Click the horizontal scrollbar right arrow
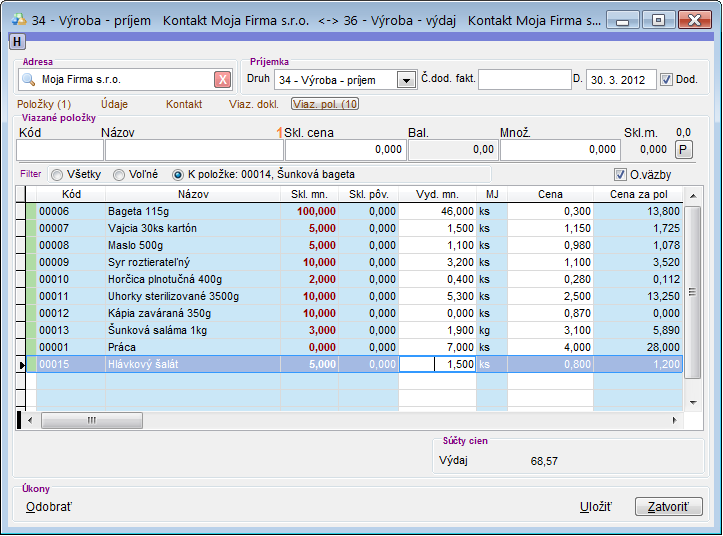Viewport: 723px width, 536px height. [674, 420]
